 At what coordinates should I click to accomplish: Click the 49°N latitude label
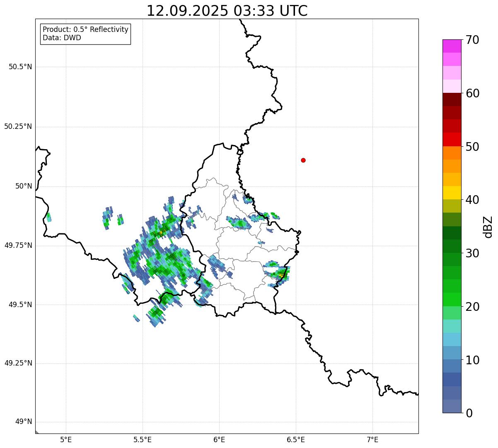coord(24,422)
